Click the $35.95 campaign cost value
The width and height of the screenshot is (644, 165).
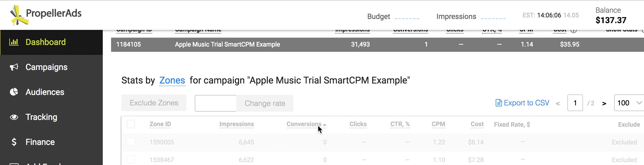[x=570, y=44]
